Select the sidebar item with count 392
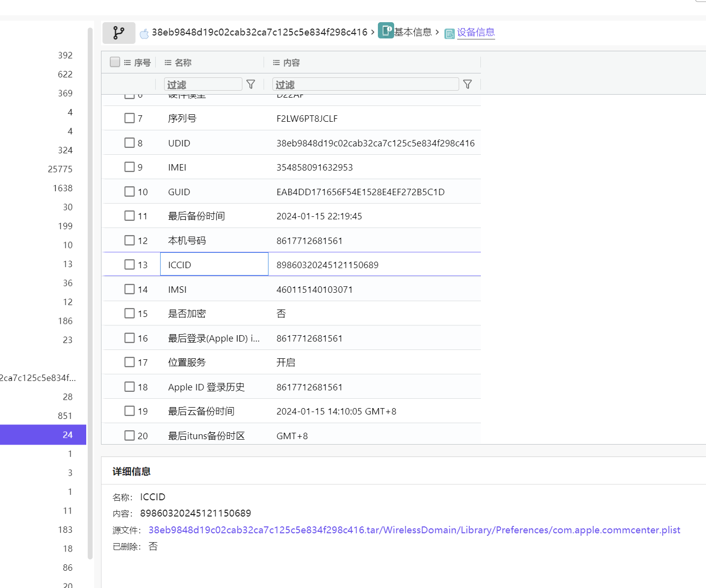The image size is (706, 588). pos(65,55)
